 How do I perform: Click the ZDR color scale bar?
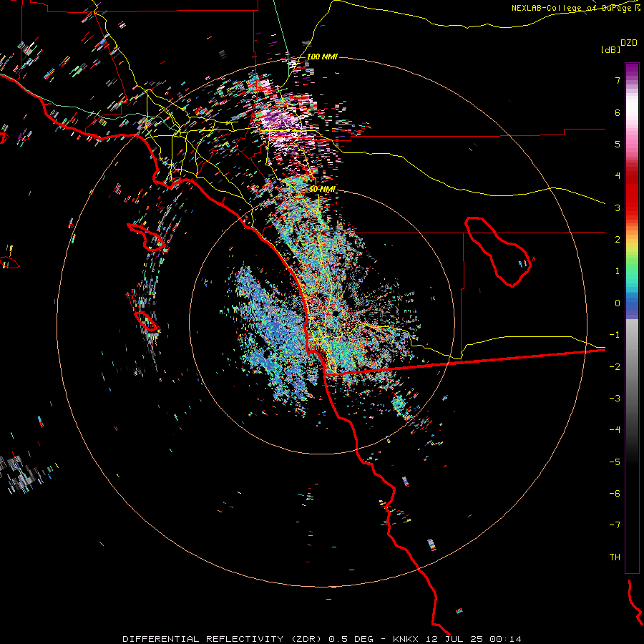[632, 318]
